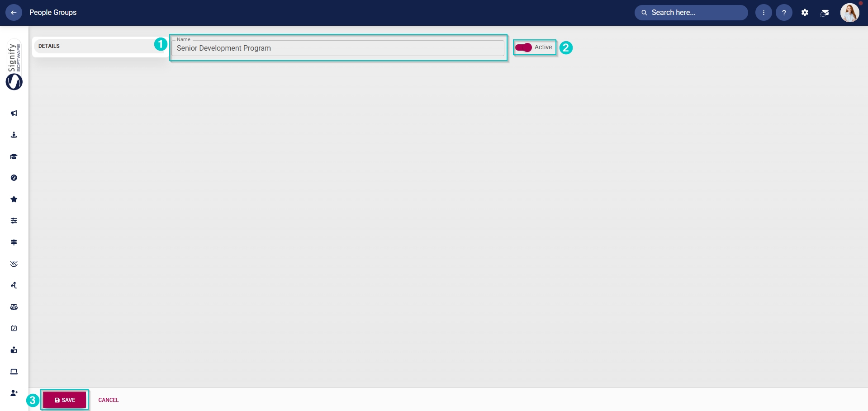Open the handshake sidebar icon
Viewport: 868px width, 411px height.
point(14,264)
